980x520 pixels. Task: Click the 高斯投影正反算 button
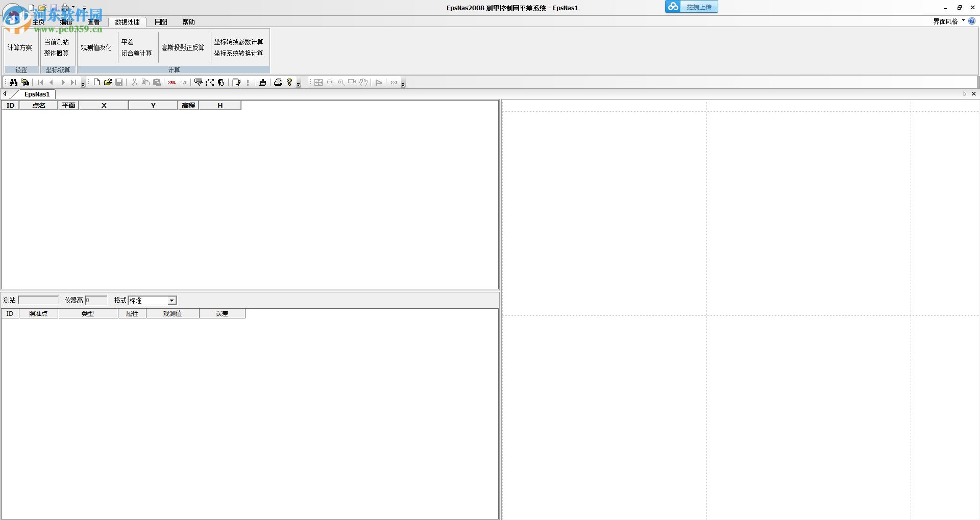coord(183,47)
